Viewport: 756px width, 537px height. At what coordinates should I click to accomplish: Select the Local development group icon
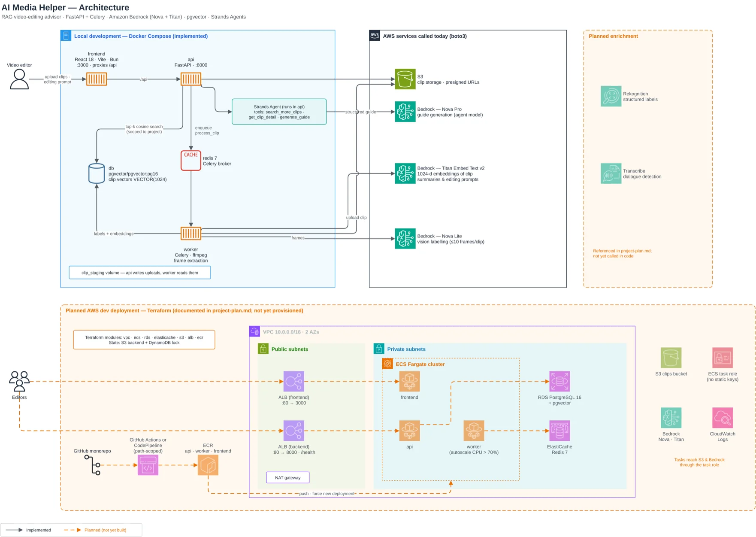(66, 35)
